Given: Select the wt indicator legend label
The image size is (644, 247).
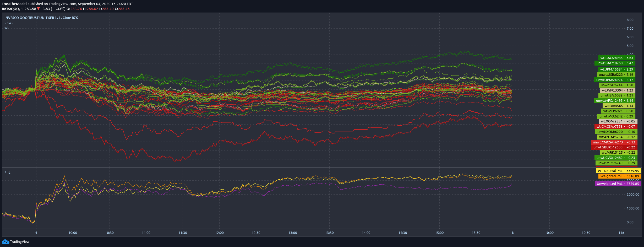Looking at the screenshot, I should 7,28.
